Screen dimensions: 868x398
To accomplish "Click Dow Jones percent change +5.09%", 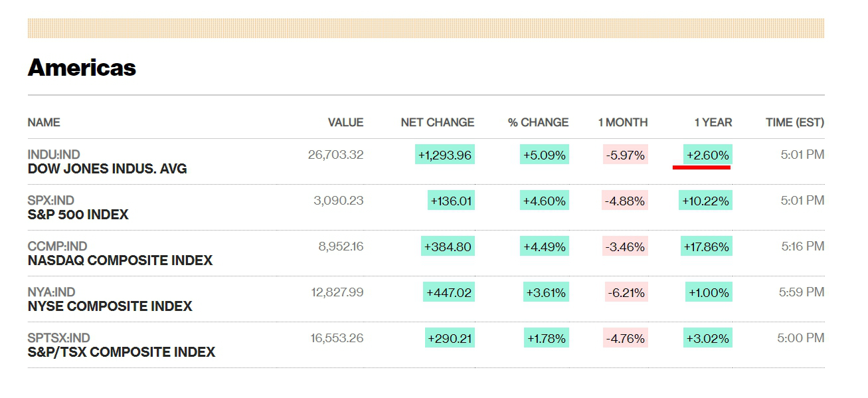I will (545, 155).
